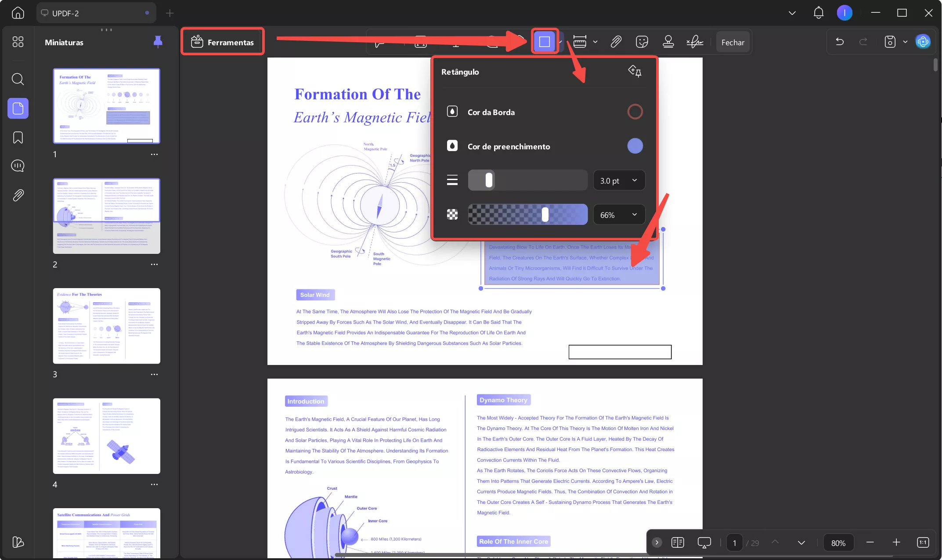This screenshot has height=560, width=942.
Task: Select the Rectangle shape tool
Action: tap(544, 42)
